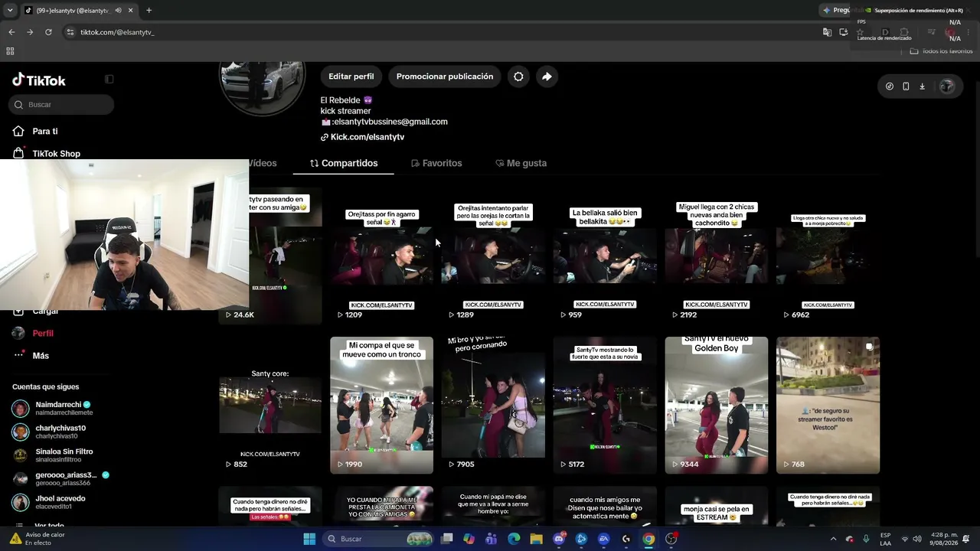Switch to the Me gusta tab

click(521, 163)
